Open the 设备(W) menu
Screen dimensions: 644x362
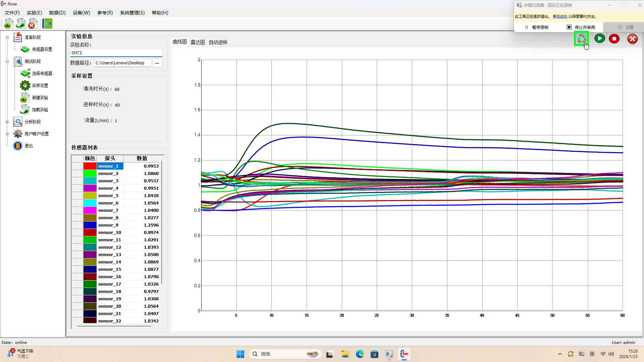pos(81,13)
